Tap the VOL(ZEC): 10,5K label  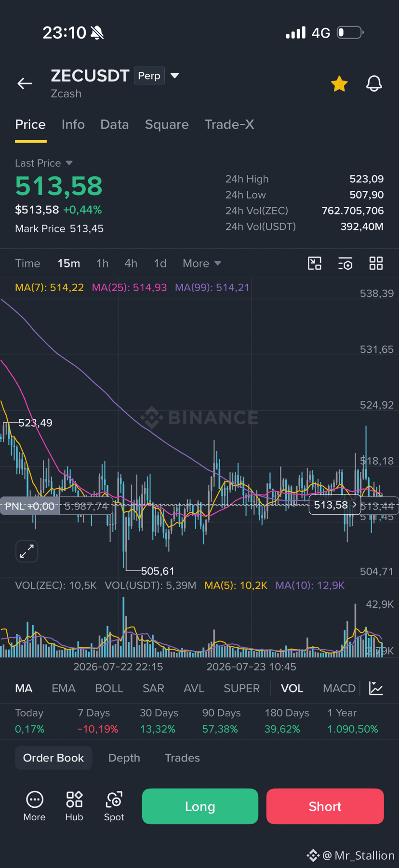pyautogui.click(x=56, y=585)
